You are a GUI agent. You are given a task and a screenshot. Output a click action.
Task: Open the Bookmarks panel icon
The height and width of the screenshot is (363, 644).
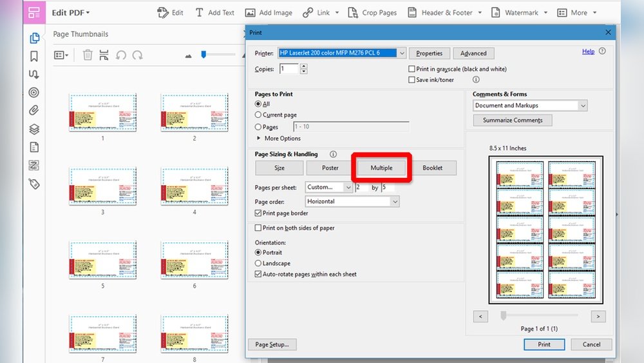pyautogui.click(x=34, y=56)
